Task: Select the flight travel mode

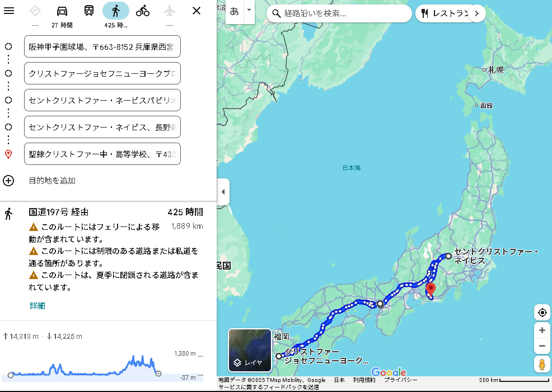Action: tap(170, 11)
